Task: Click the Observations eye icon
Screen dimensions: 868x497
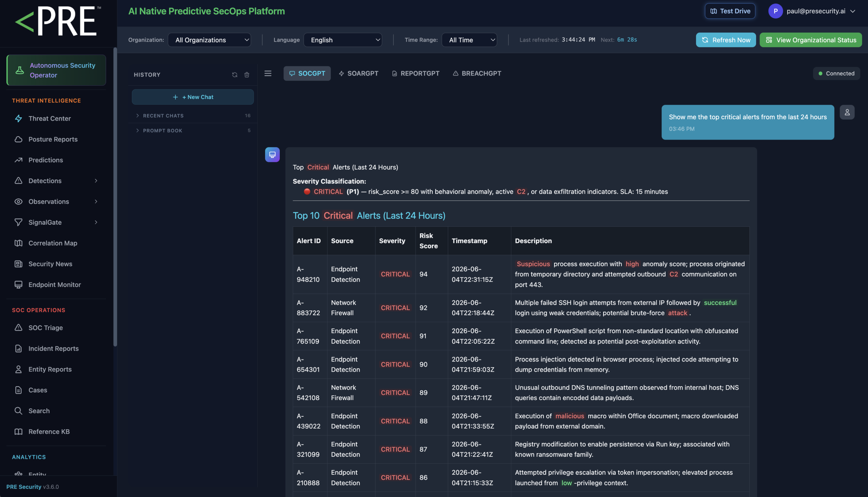Action: [18, 202]
